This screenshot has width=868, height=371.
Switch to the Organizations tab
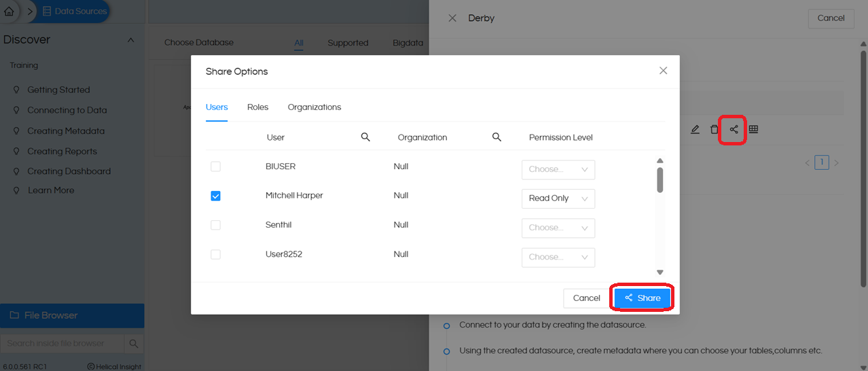(314, 107)
